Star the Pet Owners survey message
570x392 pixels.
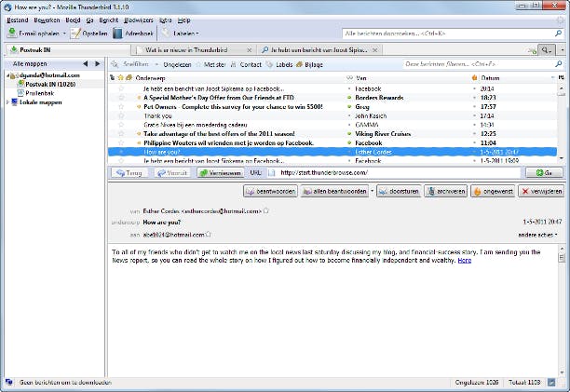coord(121,107)
